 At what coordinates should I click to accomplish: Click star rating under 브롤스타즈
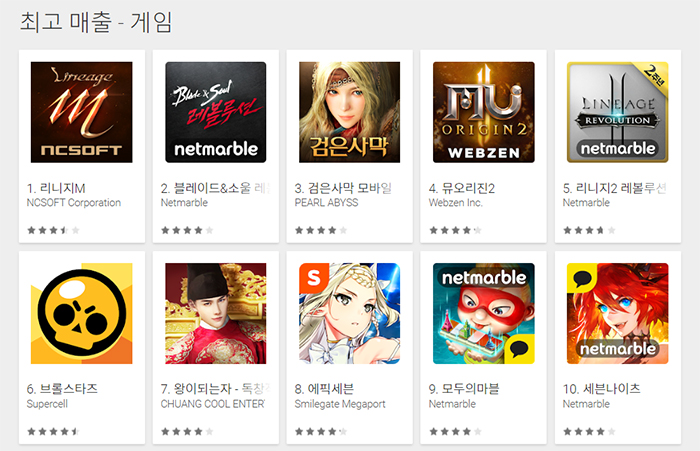tap(54, 431)
